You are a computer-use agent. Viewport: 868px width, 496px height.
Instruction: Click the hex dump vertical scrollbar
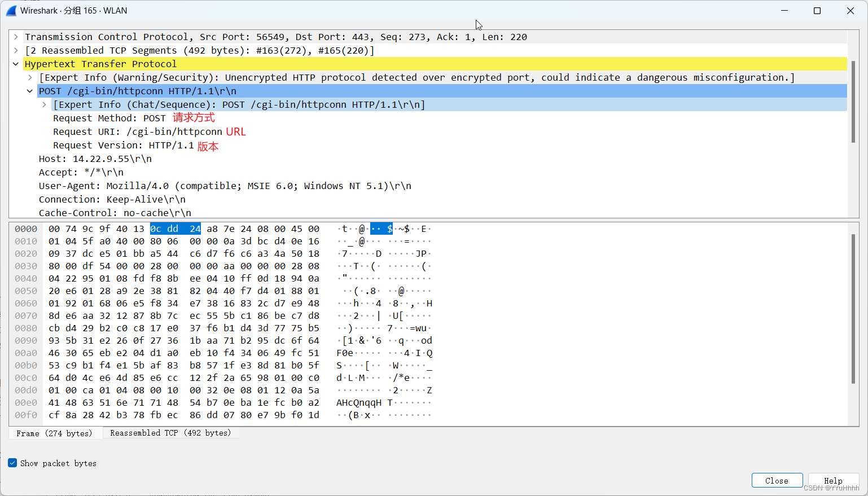click(x=853, y=309)
